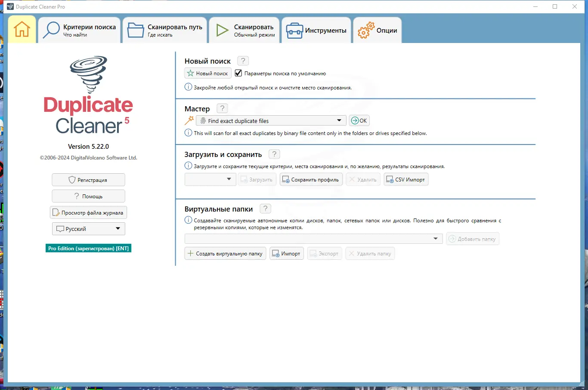The image size is (588, 390).
Task: Click the Pro Edition (зарегистрирован) banner
Action: click(88, 248)
